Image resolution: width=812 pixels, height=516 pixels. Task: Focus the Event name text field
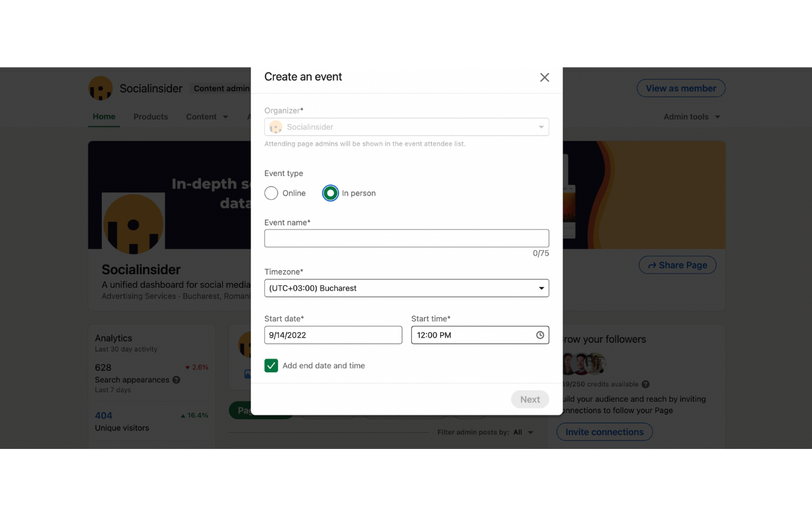[x=407, y=239]
